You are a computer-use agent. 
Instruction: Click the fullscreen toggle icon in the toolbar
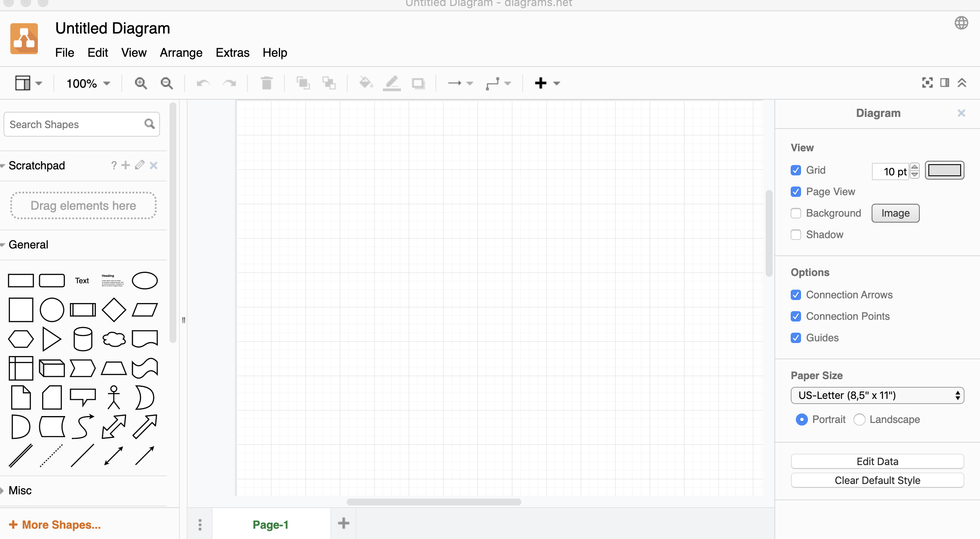927,83
